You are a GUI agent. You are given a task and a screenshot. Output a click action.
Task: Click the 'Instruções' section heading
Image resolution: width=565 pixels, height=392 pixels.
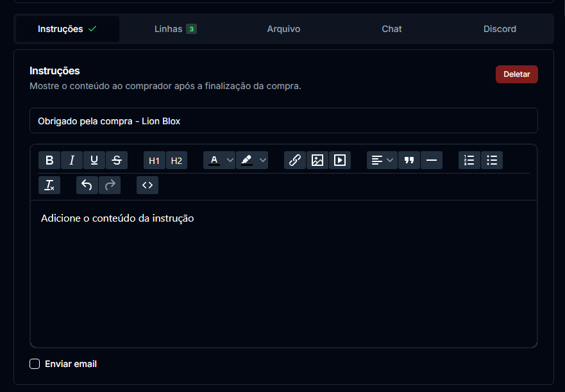pyautogui.click(x=55, y=70)
